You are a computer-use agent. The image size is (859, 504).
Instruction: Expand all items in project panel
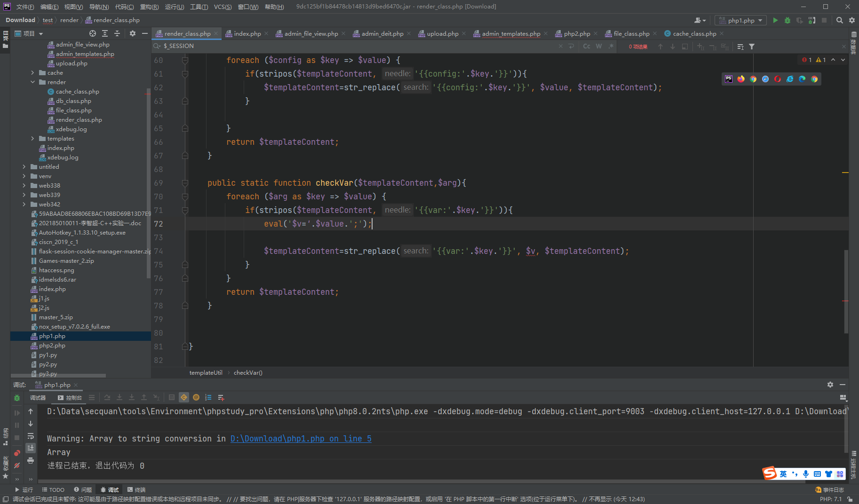point(105,33)
